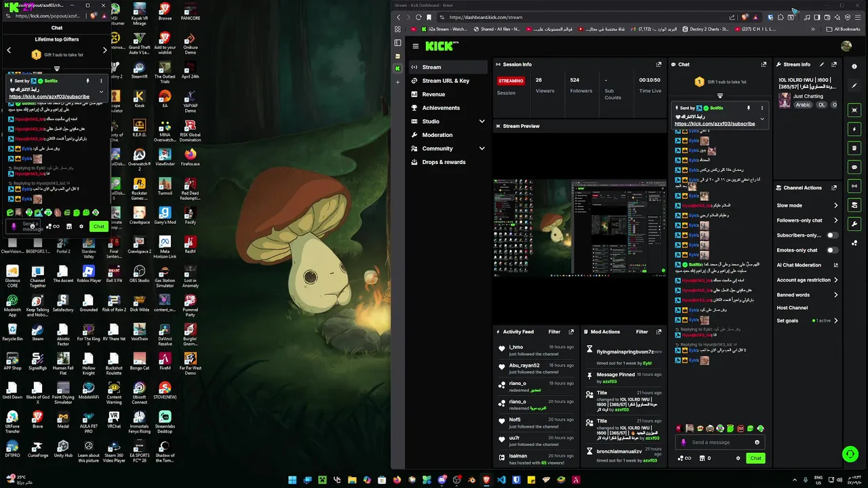Send message with dashboard Chat button
Screen dimensions: 868x488
point(755,458)
